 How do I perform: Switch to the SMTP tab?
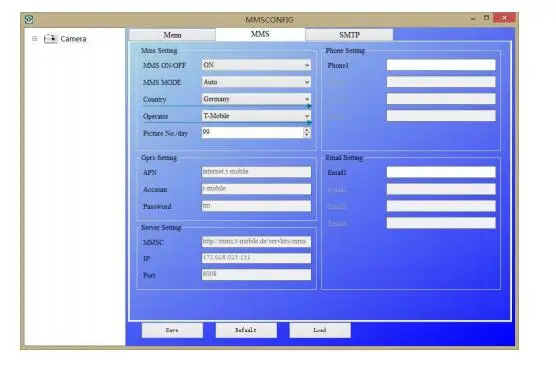pyautogui.click(x=349, y=35)
